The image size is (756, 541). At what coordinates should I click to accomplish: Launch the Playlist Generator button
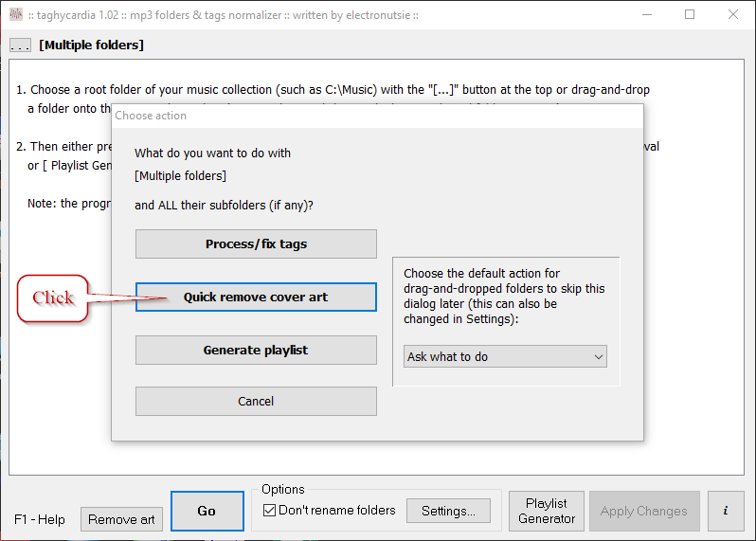[547, 511]
